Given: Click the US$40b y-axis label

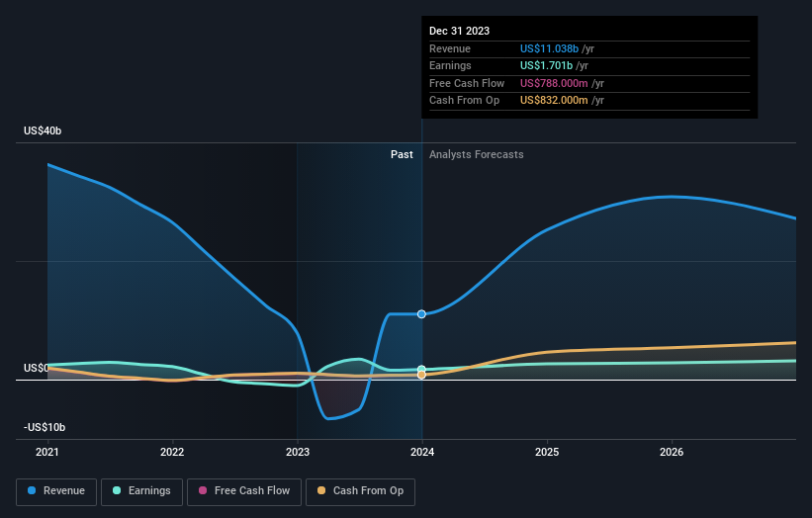Looking at the screenshot, I should 43,130.
